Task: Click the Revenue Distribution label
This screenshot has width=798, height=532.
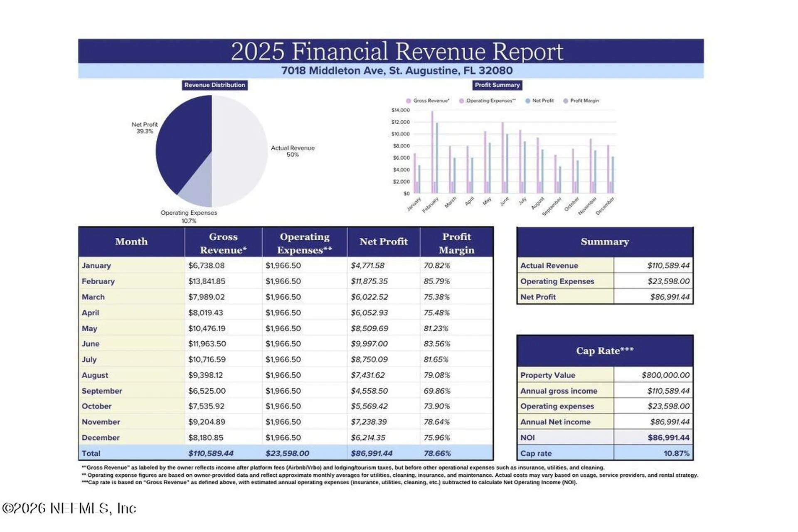Action: tap(215, 85)
